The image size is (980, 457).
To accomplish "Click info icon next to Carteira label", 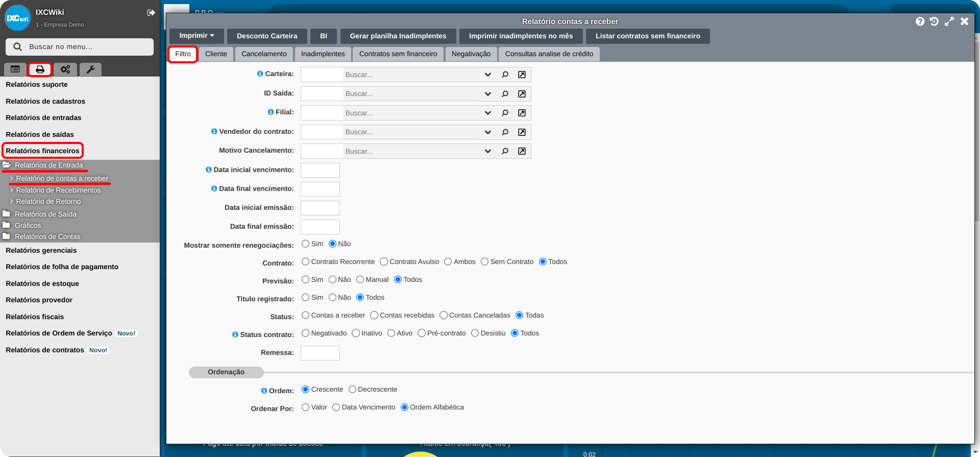I will (260, 74).
